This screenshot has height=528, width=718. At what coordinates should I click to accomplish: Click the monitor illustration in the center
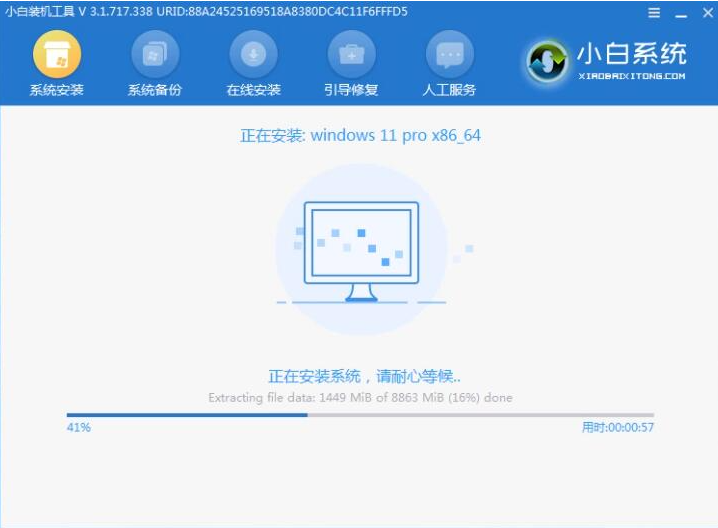point(361,251)
